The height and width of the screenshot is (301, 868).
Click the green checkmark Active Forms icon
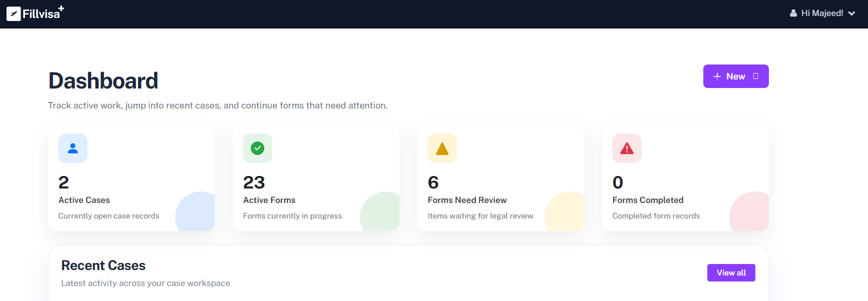click(257, 148)
